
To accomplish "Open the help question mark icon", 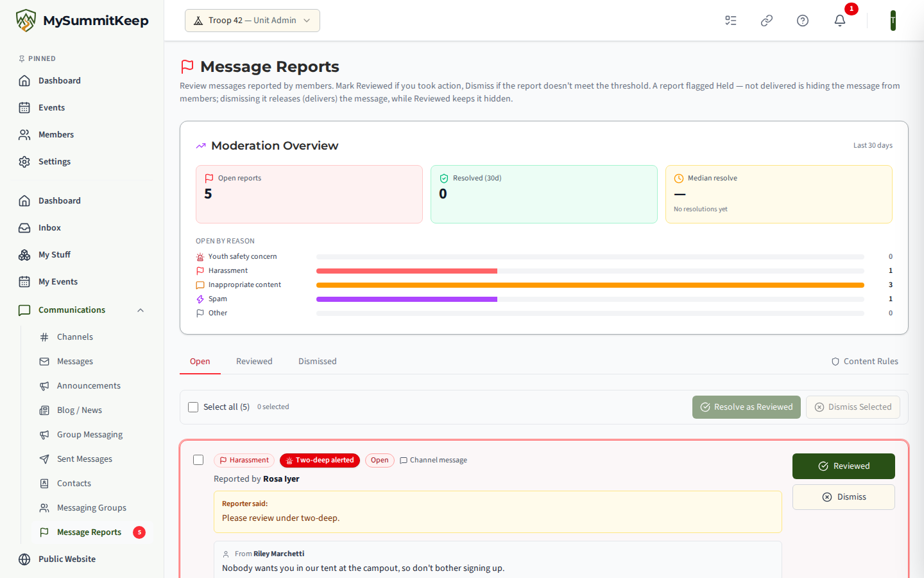I will tap(803, 21).
